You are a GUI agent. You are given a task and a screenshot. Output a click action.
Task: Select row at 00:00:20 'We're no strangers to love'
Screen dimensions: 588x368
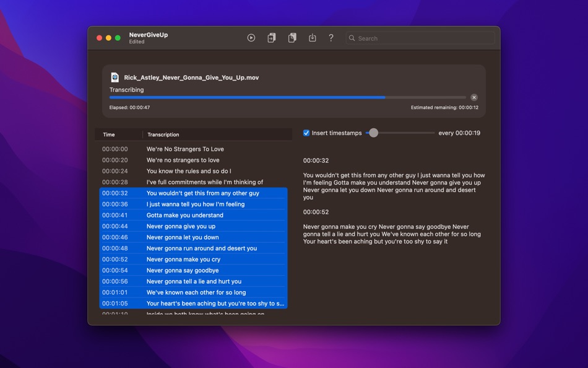(x=194, y=160)
